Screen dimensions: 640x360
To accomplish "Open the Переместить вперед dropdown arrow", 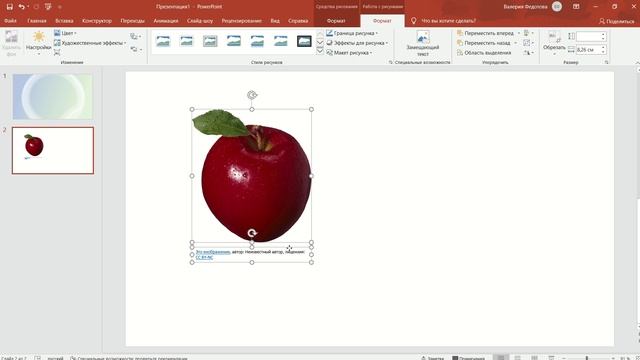I will tap(519, 33).
